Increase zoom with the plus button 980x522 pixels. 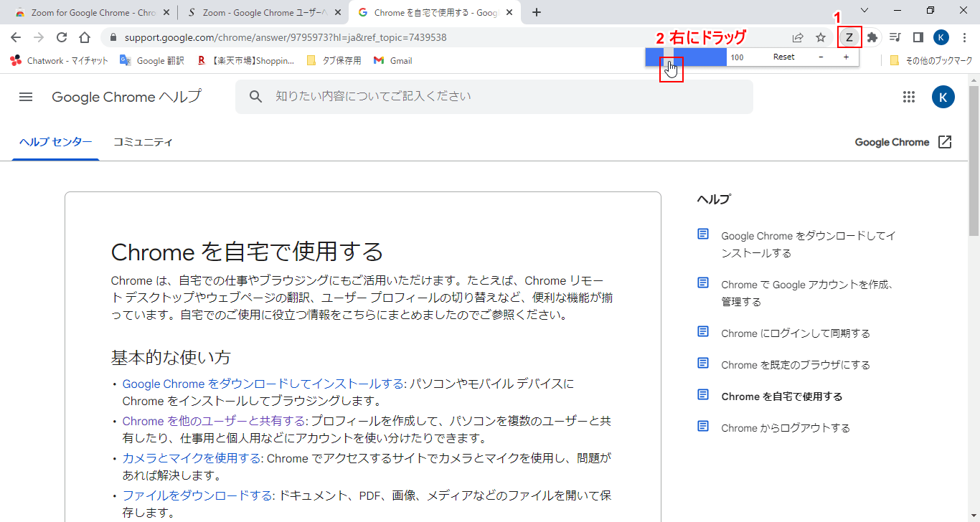tap(846, 57)
